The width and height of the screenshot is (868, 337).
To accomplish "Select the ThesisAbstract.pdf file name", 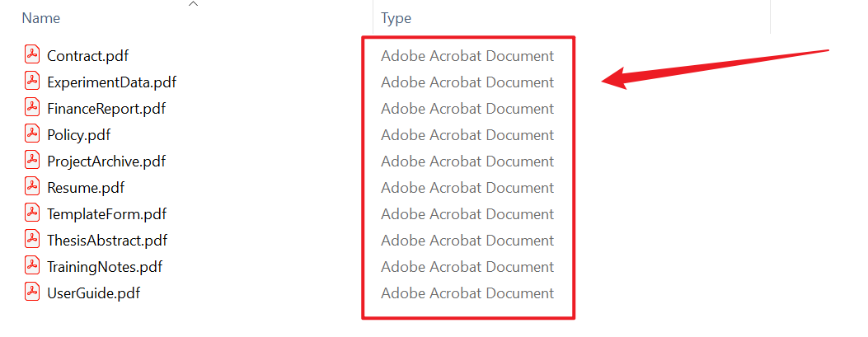I will [107, 241].
